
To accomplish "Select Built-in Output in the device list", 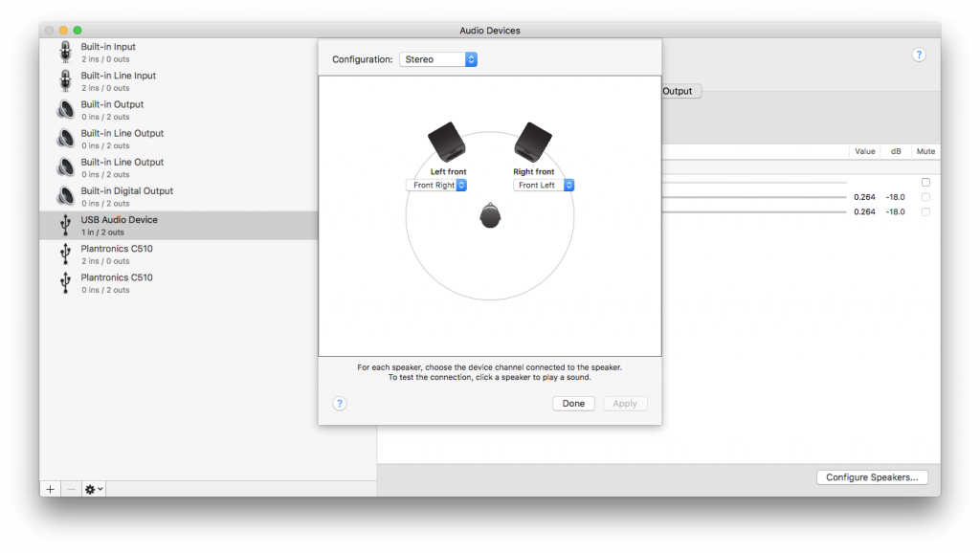I will (179, 110).
